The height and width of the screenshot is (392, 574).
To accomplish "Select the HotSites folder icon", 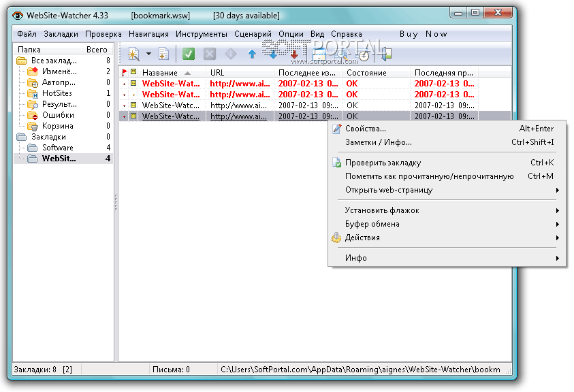I will coord(33,93).
